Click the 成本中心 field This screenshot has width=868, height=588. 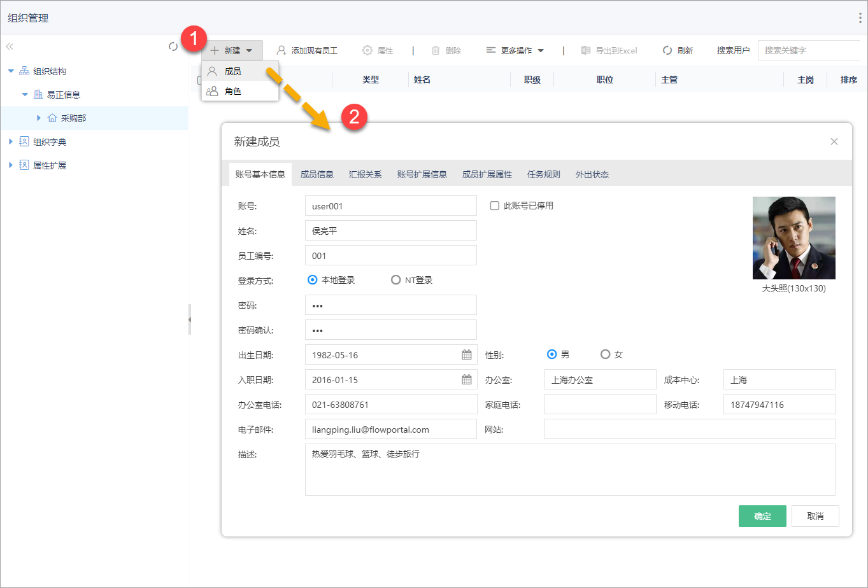pyautogui.click(x=779, y=379)
